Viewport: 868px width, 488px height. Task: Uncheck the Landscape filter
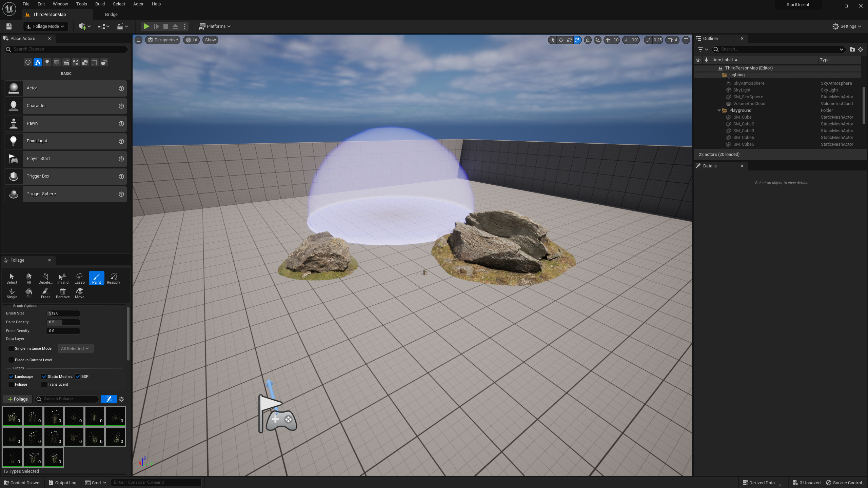11,377
